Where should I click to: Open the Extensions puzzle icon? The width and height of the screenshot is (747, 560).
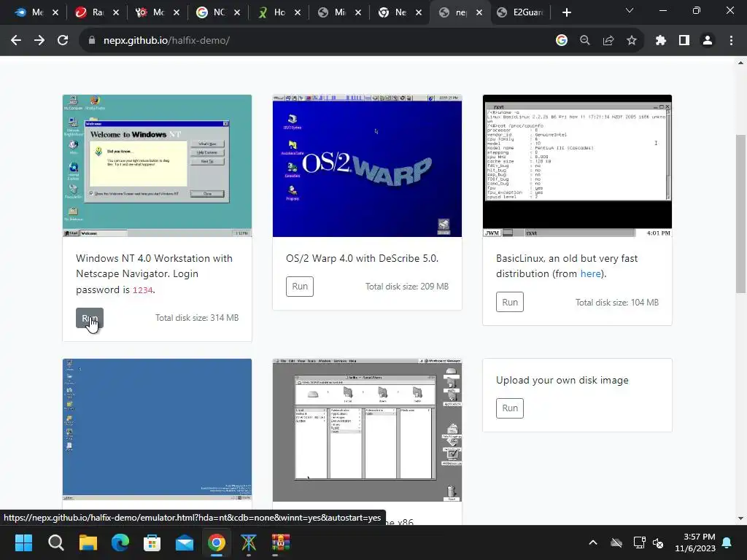coord(661,41)
